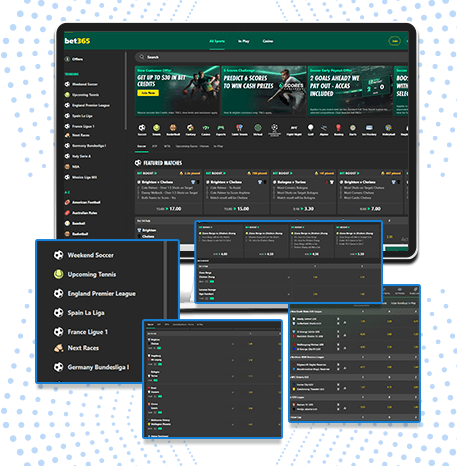Image resolution: width=457 pixels, height=466 pixels.
Task: Click the bet365 logo in the header
Action: 77,41
